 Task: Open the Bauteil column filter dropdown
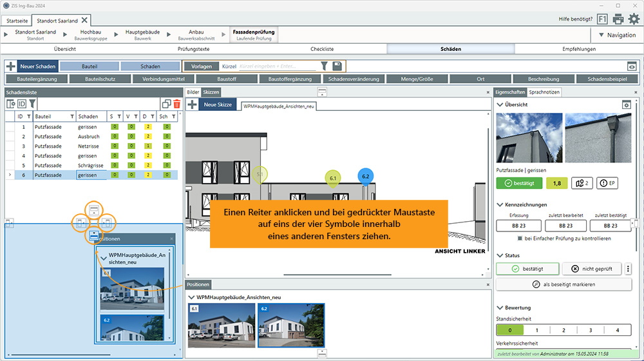[x=72, y=117]
